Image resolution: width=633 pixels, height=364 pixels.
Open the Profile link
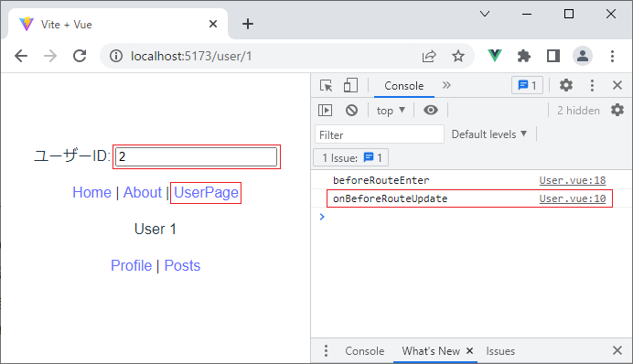click(x=131, y=266)
